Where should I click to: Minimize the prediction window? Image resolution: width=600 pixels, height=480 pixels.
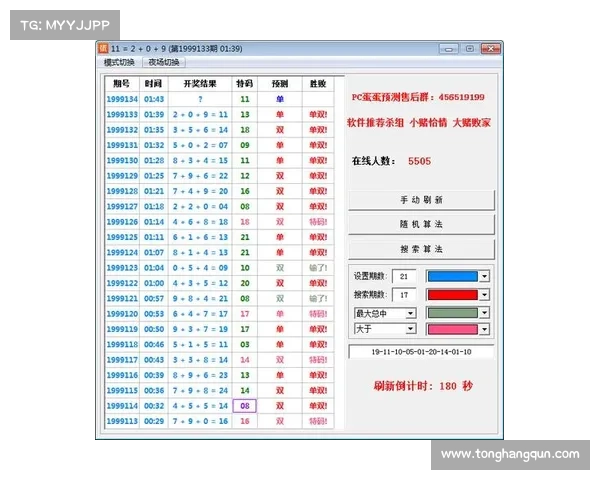(x=449, y=49)
